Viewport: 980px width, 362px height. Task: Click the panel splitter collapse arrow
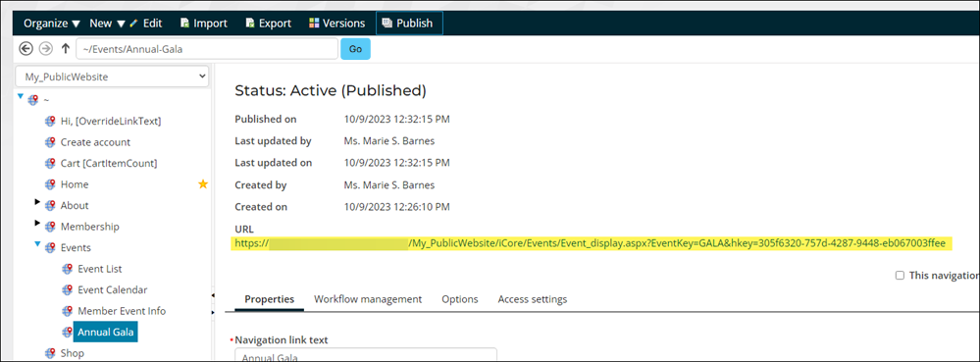213,295
